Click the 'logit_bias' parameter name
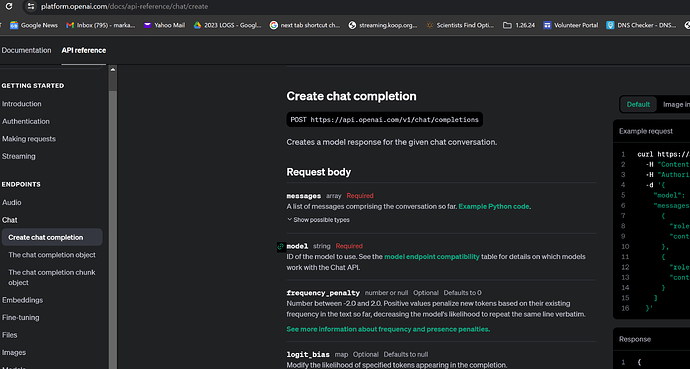Screen dimensions: 690x369 [308, 354]
